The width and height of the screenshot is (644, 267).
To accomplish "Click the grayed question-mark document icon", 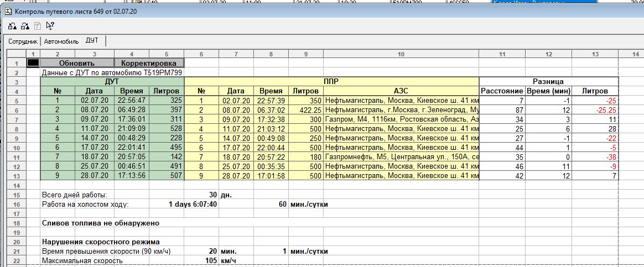I will (38, 25).
